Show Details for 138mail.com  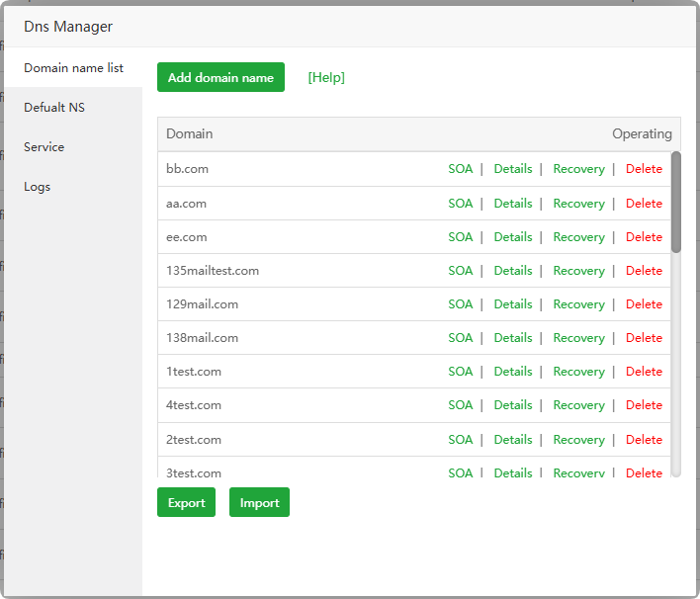(x=513, y=338)
